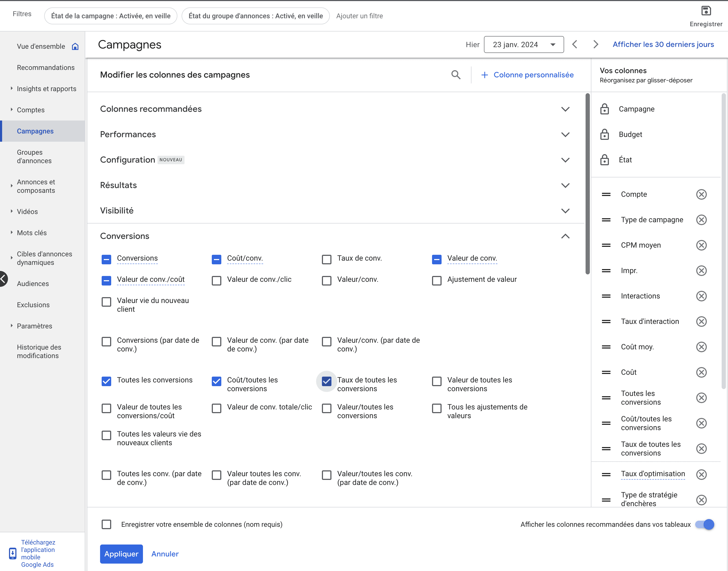This screenshot has width=728, height=571.
Task: Click the mobile app download icon
Action: coord(13,553)
